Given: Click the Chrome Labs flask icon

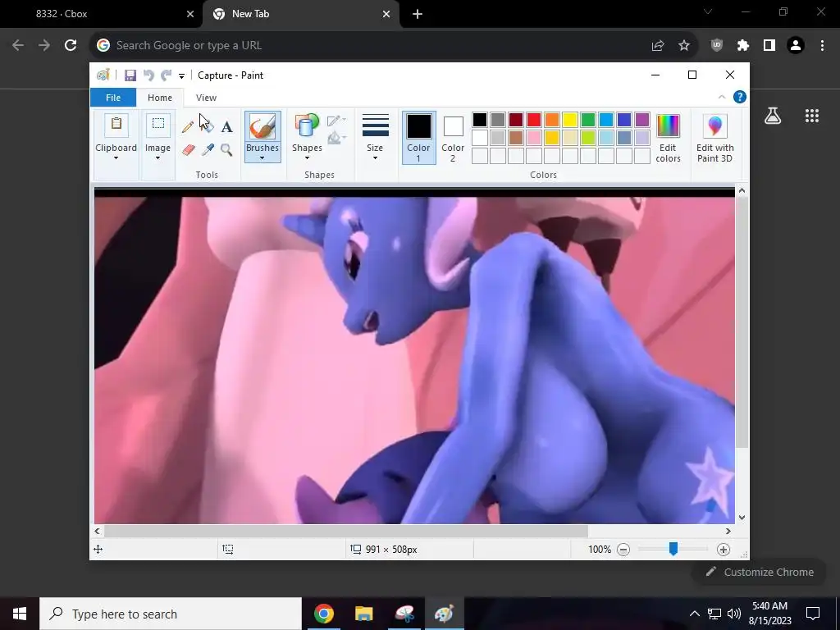Looking at the screenshot, I should click(x=773, y=116).
